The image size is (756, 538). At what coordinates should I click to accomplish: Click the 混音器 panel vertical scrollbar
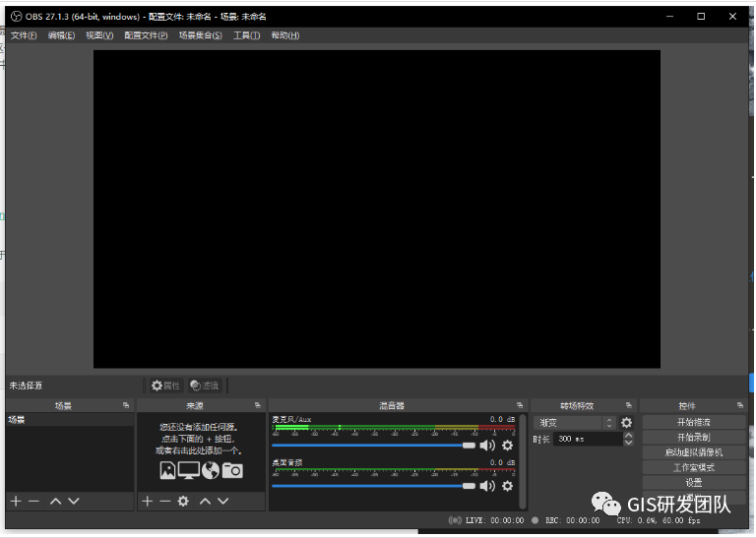(523, 461)
